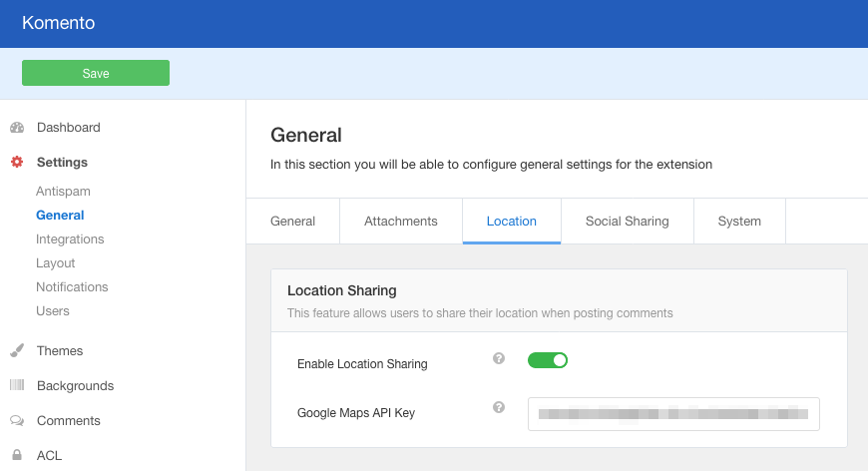Switch to the General tab
This screenshot has height=471, width=868.
(x=293, y=221)
